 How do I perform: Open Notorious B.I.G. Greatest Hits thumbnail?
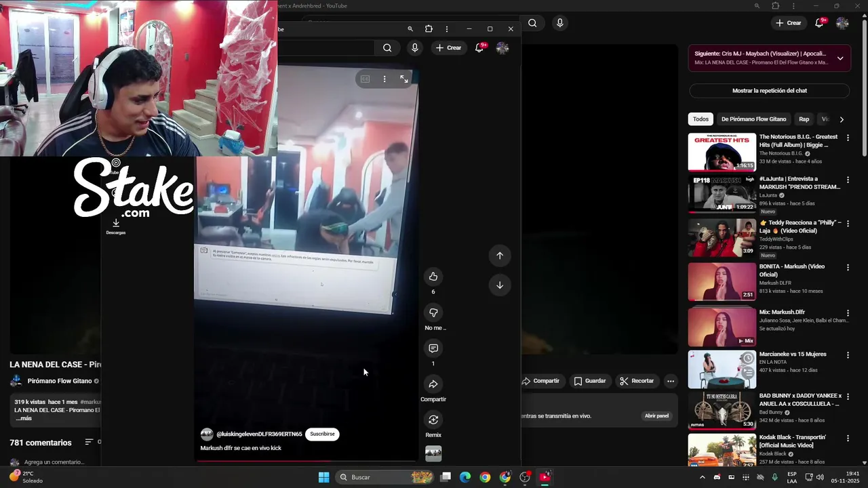[x=722, y=152]
